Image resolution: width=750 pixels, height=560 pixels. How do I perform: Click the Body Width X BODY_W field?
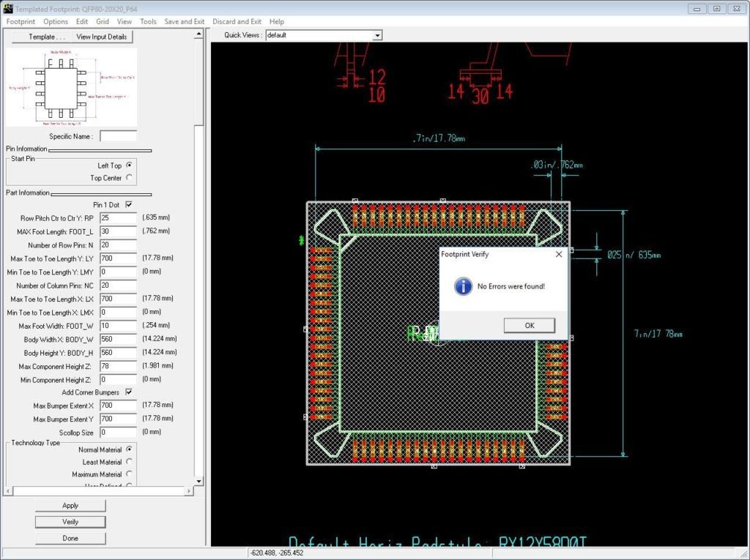click(118, 339)
